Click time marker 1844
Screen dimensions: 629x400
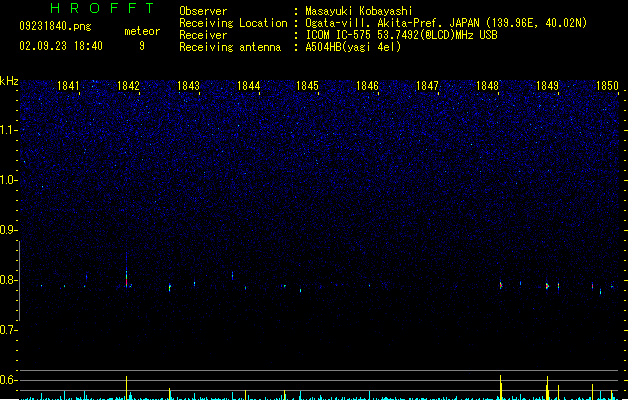[x=248, y=86]
